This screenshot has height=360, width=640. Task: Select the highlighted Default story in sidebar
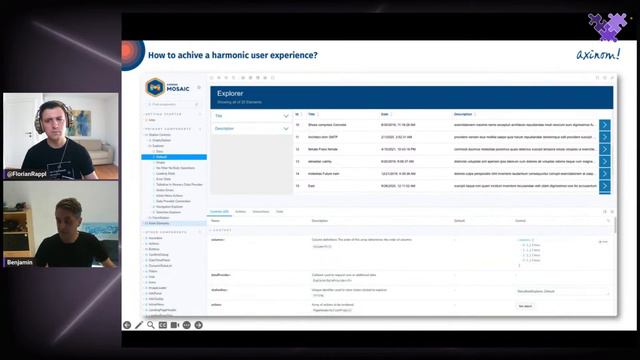[174, 157]
